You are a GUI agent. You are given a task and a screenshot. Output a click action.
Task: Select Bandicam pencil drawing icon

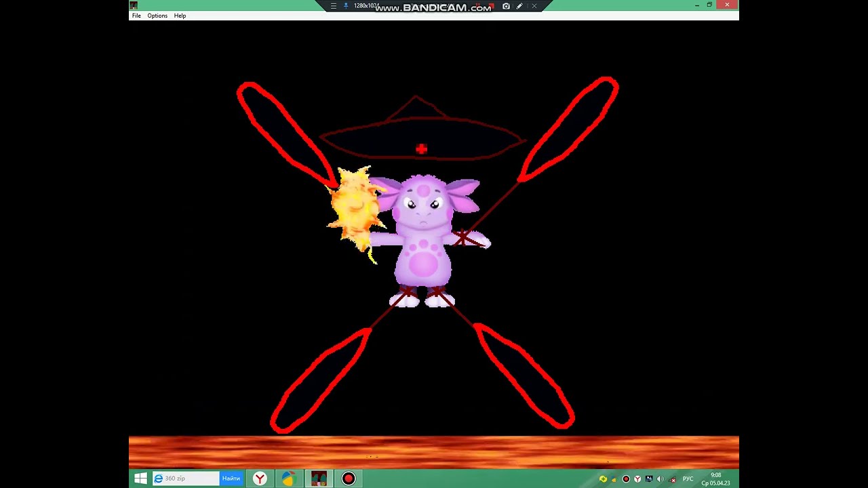[x=519, y=6]
